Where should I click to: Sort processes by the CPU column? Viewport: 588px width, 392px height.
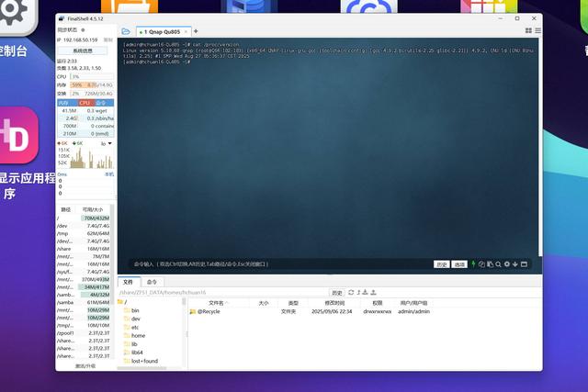coord(85,103)
